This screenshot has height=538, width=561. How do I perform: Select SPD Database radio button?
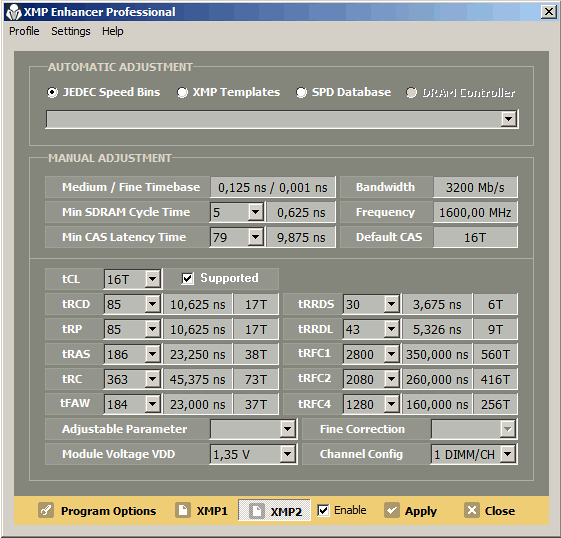point(301,93)
